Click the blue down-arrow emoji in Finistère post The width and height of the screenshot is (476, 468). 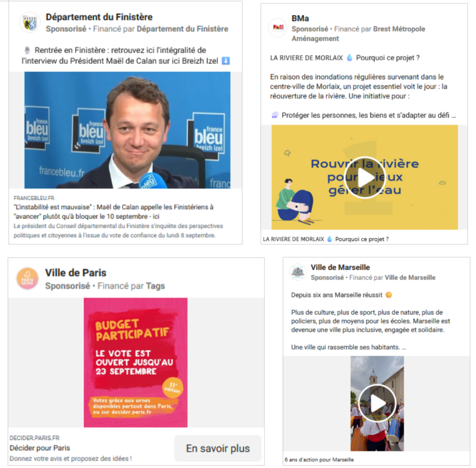[x=225, y=61]
